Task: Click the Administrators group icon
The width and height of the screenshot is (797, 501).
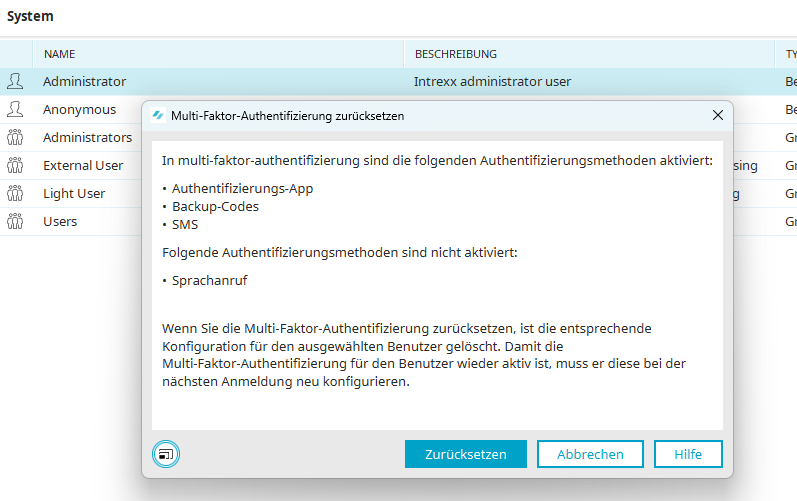Action: 15,137
